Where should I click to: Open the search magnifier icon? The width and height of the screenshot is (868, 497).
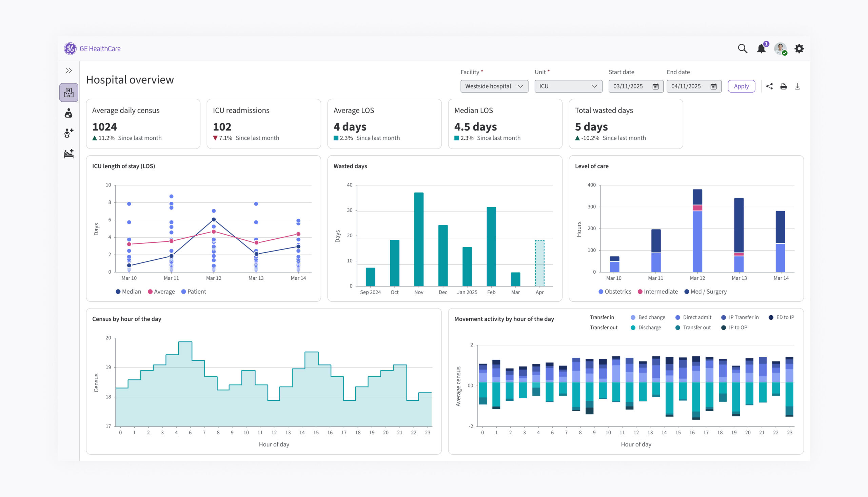(743, 49)
